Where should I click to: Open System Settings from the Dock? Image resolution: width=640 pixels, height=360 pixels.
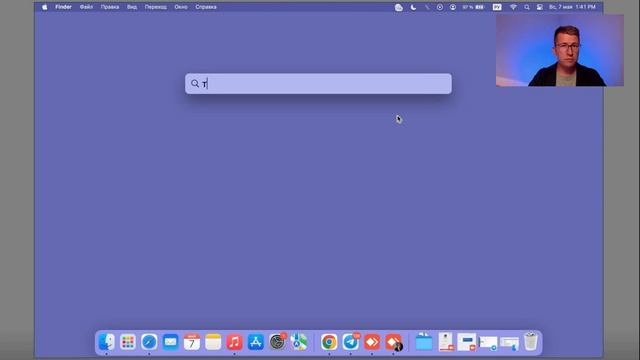277,342
